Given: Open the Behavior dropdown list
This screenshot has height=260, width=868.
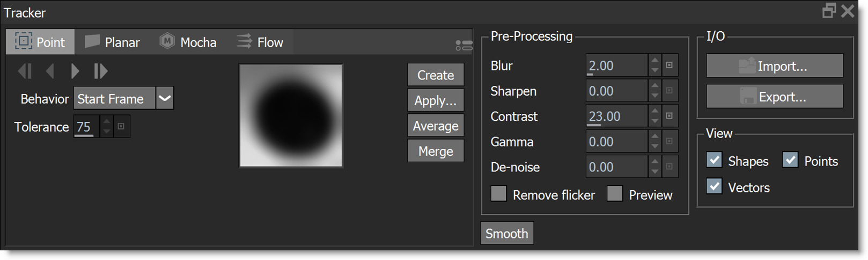Looking at the screenshot, I should coord(165,98).
